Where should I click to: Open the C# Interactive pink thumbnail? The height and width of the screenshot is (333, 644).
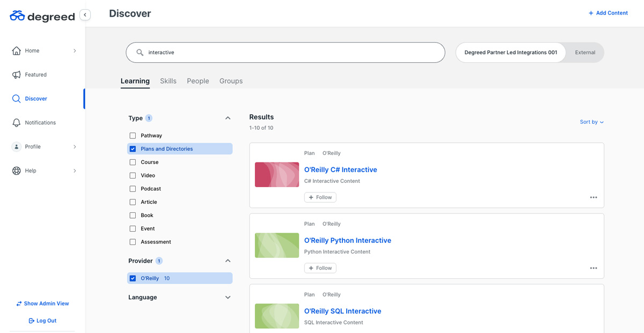click(x=277, y=175)
